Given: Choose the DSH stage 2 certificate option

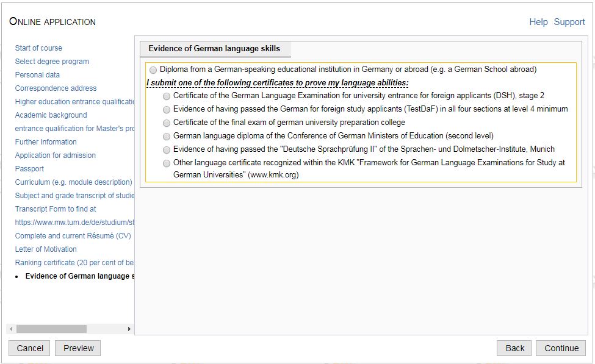Looking at the screenshot, I should coord(167,96).
